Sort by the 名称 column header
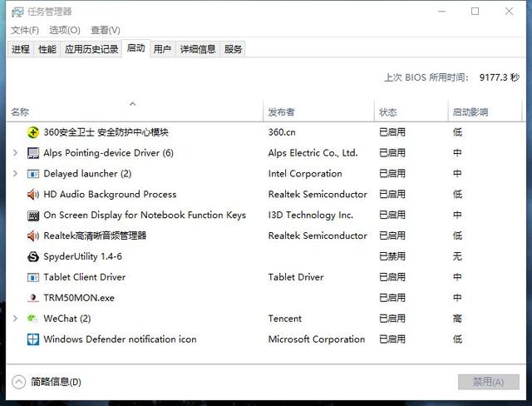This screenshot has width=532, height=406. pos(135,111)
